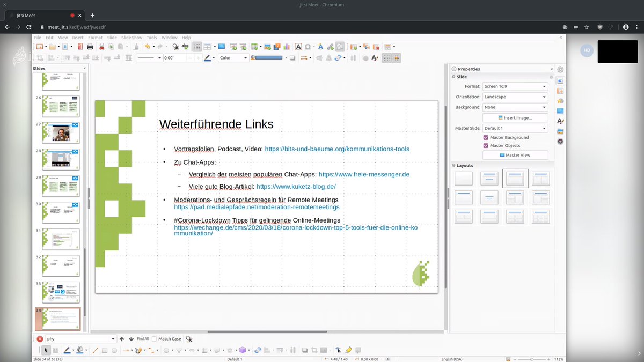The image size is (644, 362).
Task: Click the Undo arrow icon
Action: [147, 47]
